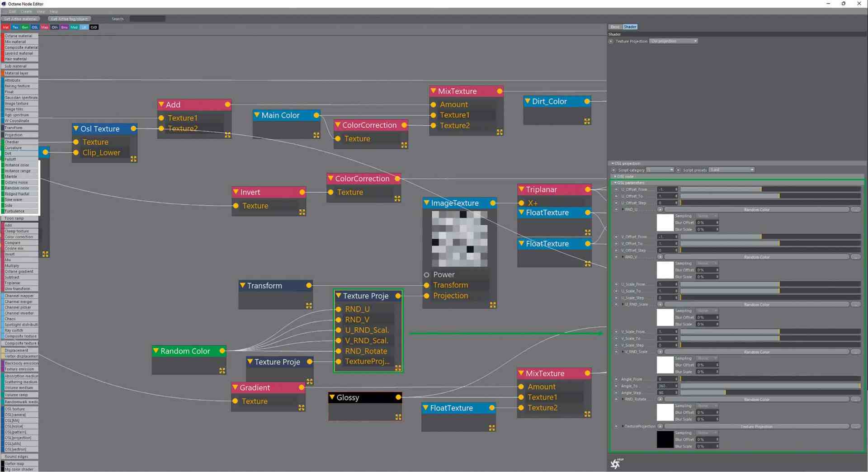The height and width of the screenshot is (472, 868).
Task: Select the OSL node filter icon
Action: coord(35,27)
